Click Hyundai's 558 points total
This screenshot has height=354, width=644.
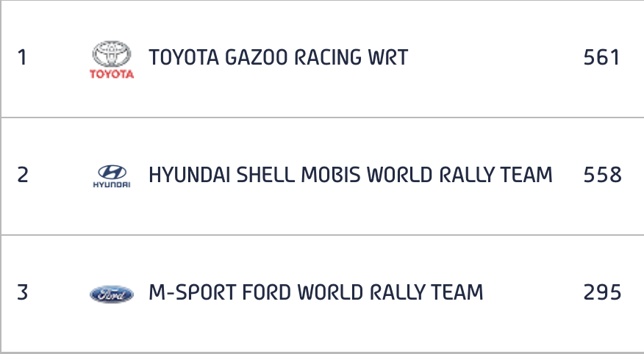[x=603, y=175]
